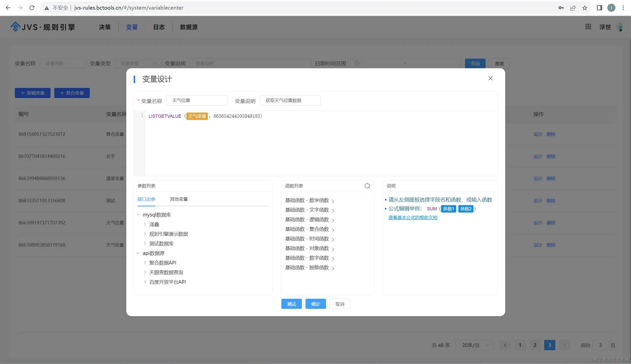This screenshot has height=364, width=631.
Task: Bookmark this page with the star icon
Action: [584, 8]
